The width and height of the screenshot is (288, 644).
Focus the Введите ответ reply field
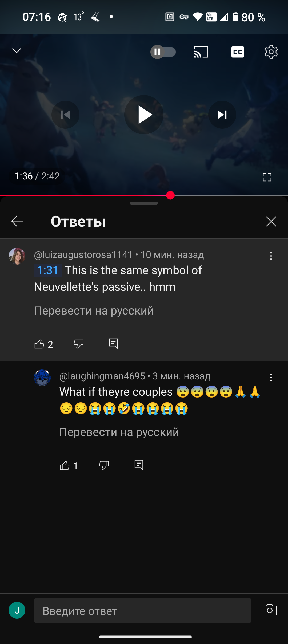click(x=143, y=611)
